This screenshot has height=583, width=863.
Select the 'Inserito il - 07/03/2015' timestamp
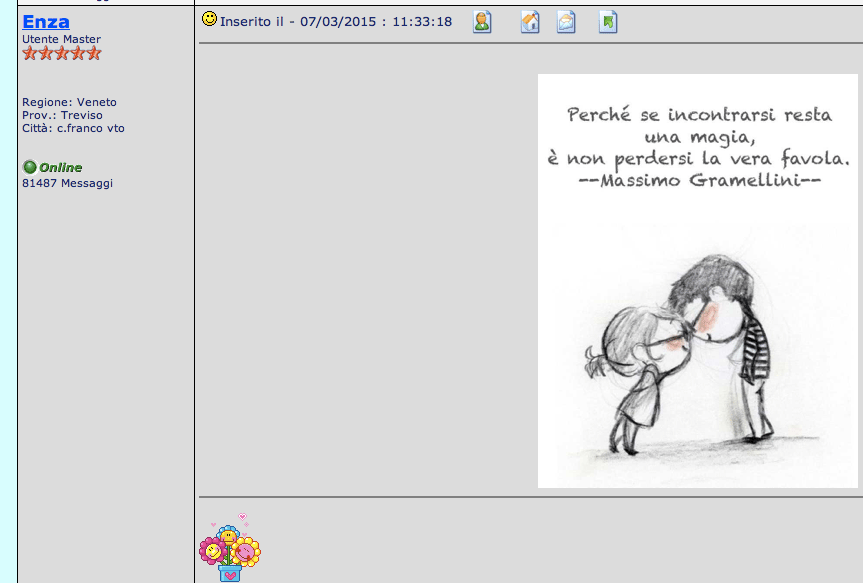(336, 21)
